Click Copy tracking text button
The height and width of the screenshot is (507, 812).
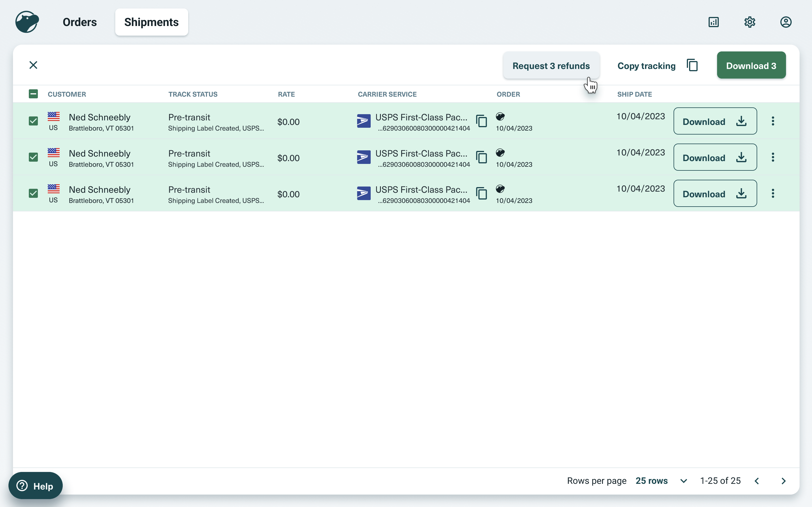pos(646,66)
